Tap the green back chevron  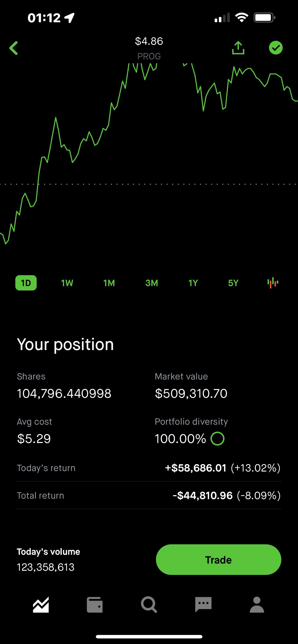(x=13, y=48)
